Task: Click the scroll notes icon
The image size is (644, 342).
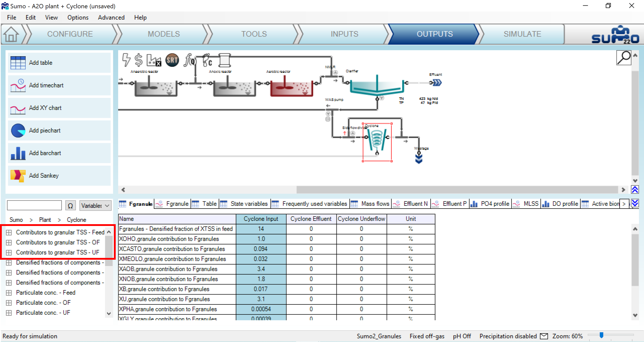Action: [224, 60]
